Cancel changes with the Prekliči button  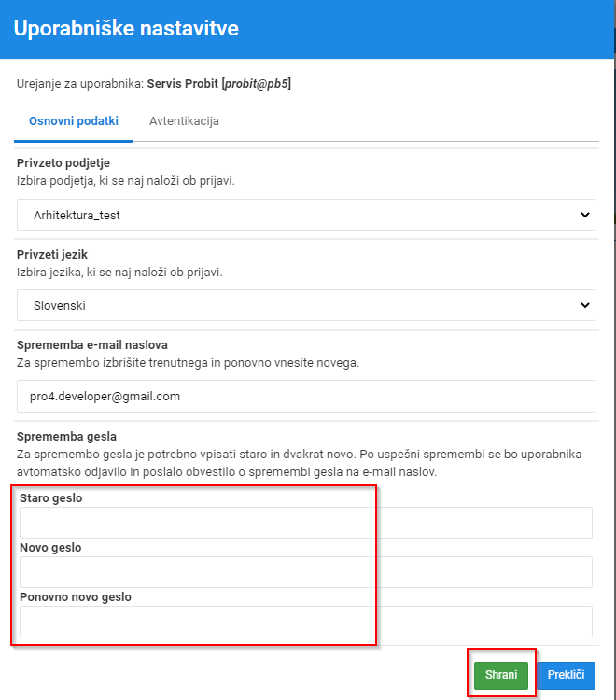[x=566, y=675]
